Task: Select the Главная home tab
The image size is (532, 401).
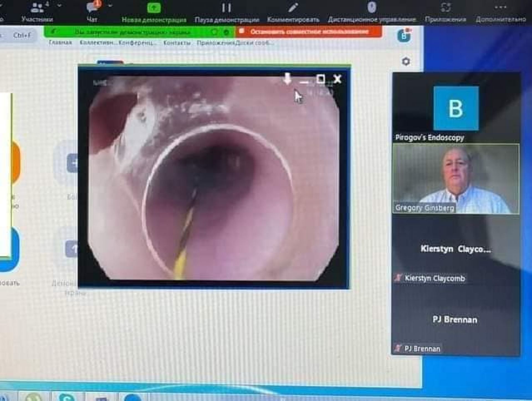Action: click(x=60, y=43)
